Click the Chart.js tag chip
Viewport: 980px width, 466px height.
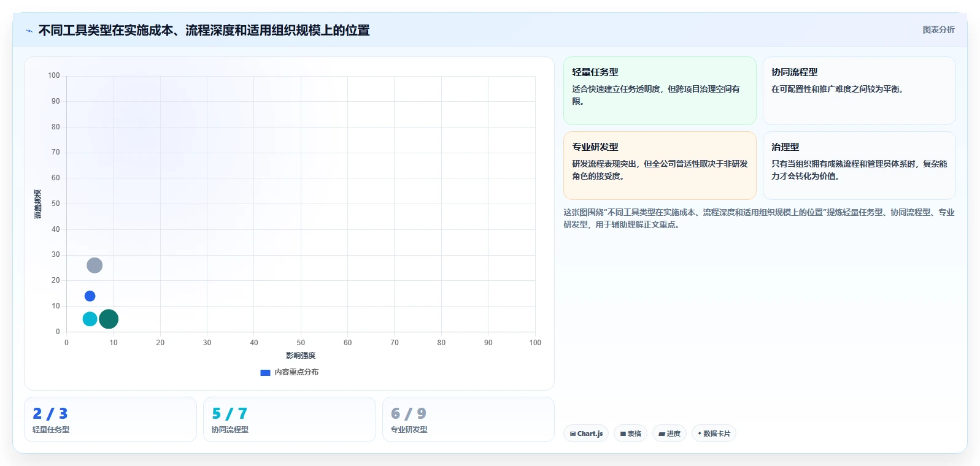coord(586,434)
